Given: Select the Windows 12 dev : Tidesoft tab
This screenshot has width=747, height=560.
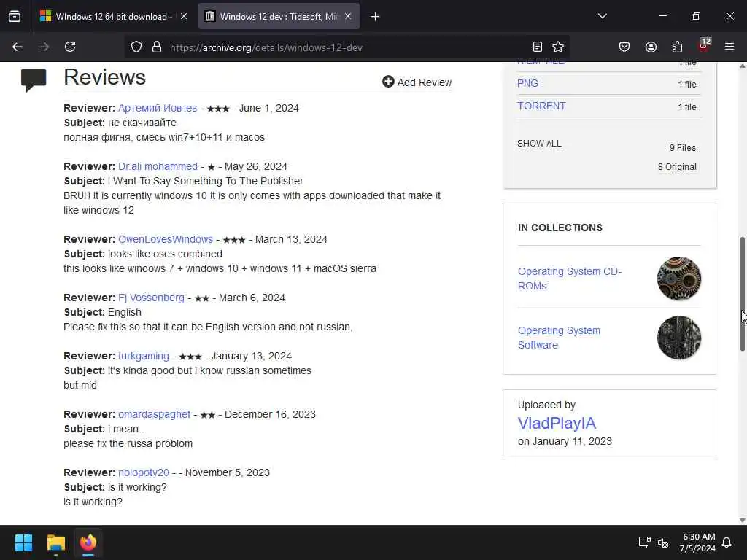Looking at the screenshot, I should pyautogui.click(x=279, y=16).
